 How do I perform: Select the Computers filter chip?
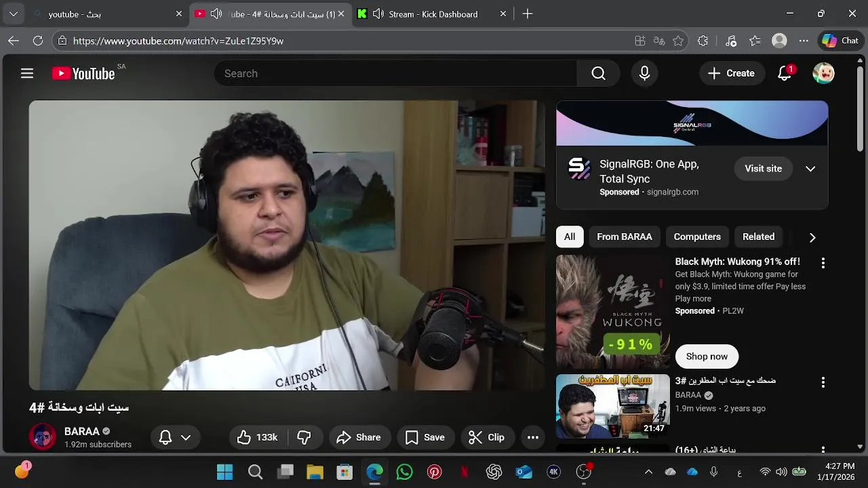point(697,237)
